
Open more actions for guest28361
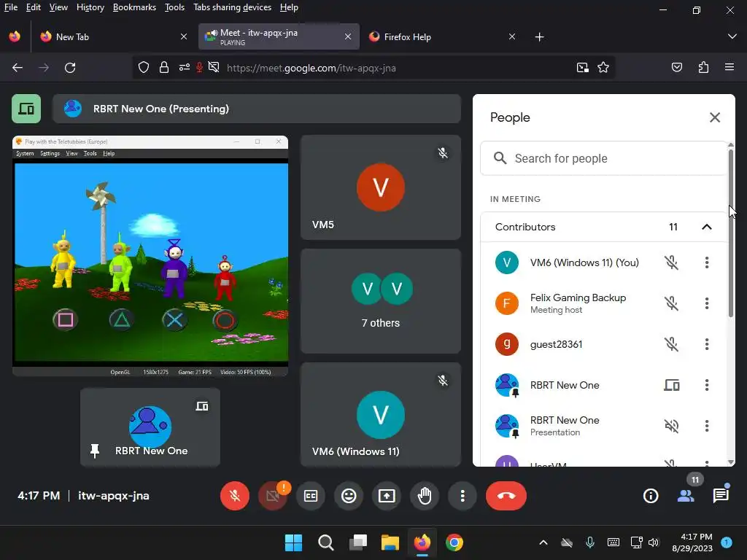[x=707, y=344]
